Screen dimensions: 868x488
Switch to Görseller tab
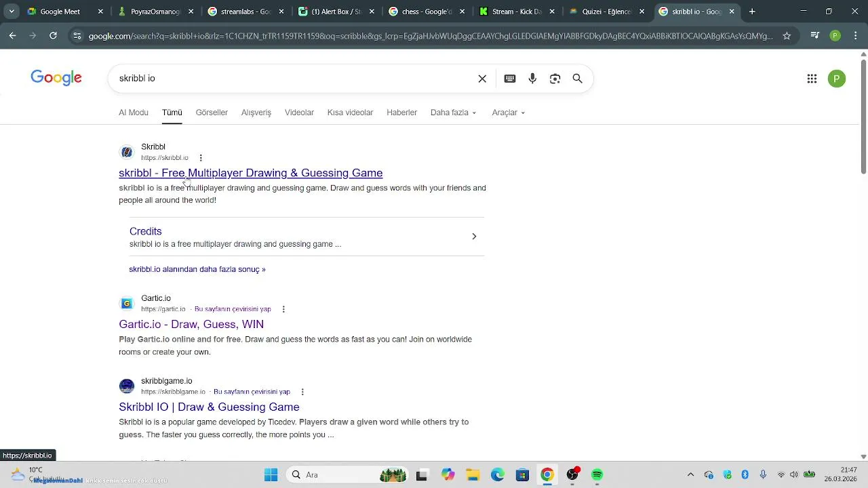[x=212, y=113]
